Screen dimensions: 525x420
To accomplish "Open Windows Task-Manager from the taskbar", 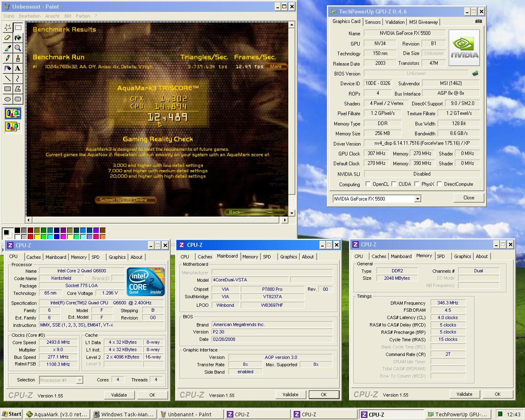I will point(123,414).
